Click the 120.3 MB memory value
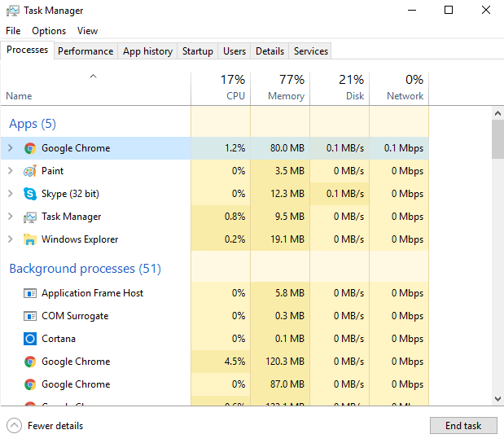This screenshot has height=443, width=504. [x=285, y=362]
